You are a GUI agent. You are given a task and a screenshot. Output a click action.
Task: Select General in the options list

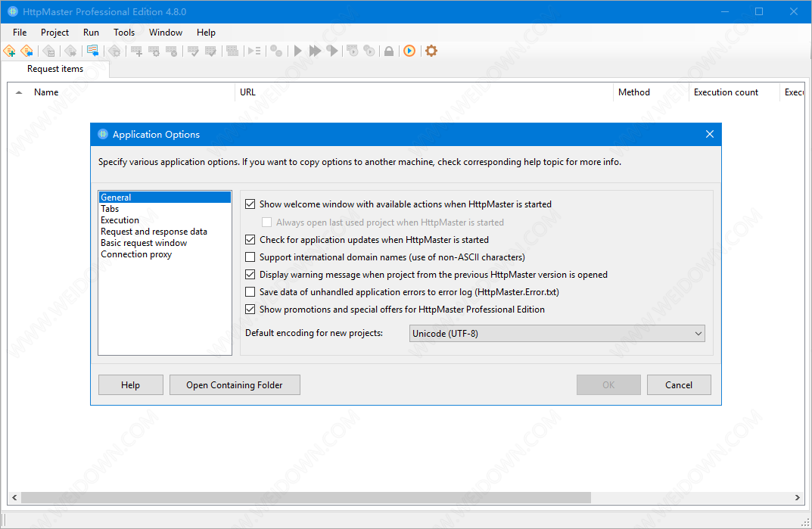[165, 198]
